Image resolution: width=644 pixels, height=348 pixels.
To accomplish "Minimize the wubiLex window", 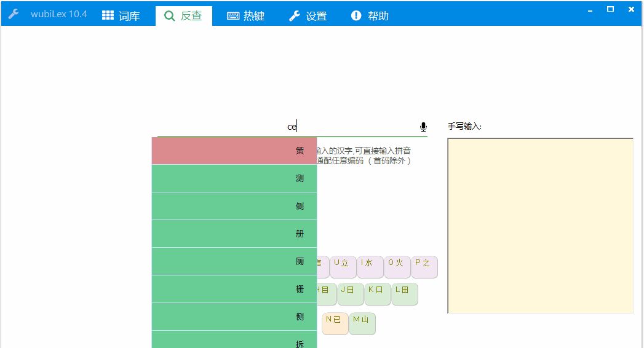I will click(x=590, y=10).
